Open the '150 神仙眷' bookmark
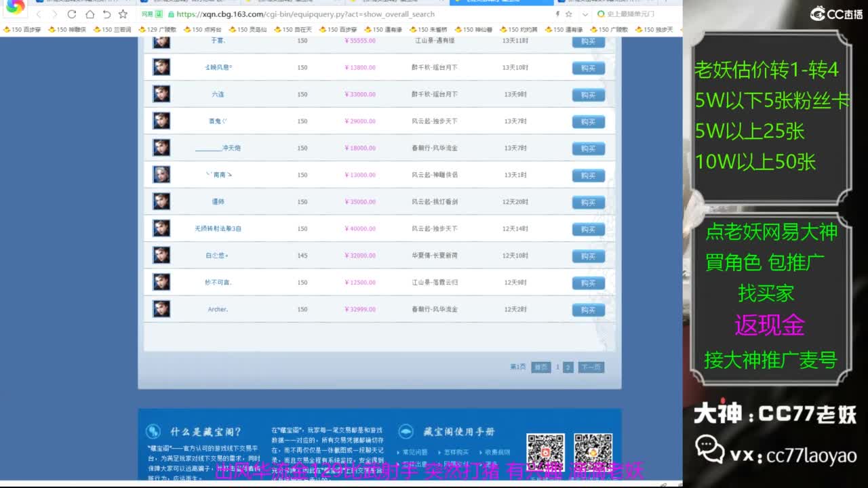 (473, 30)
